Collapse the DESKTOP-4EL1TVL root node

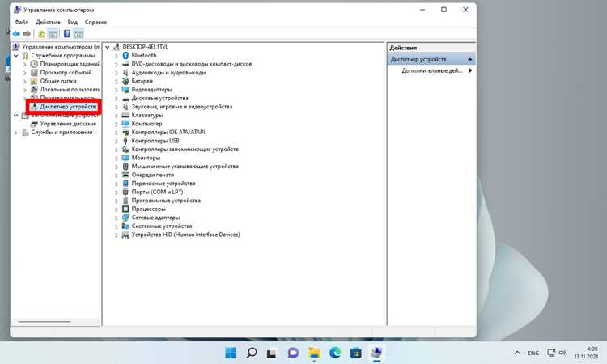(108, 47)
